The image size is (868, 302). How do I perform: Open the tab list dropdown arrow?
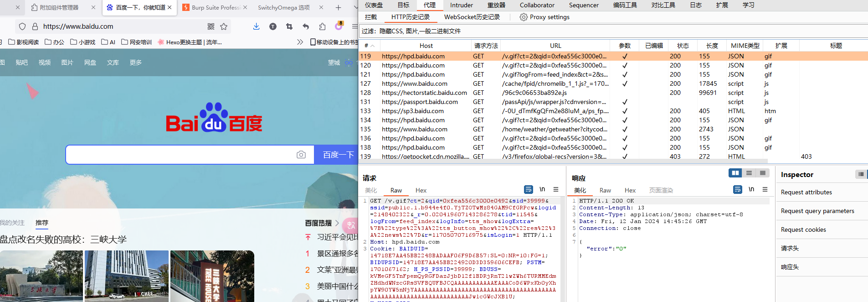(x=355, y=7)
